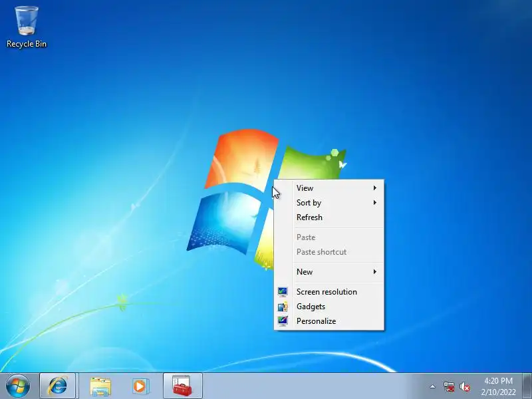Click the muted volume tray icon
The width and height of the screenshot is (532, 399).
pyautogui.click(x=465, y=386)
